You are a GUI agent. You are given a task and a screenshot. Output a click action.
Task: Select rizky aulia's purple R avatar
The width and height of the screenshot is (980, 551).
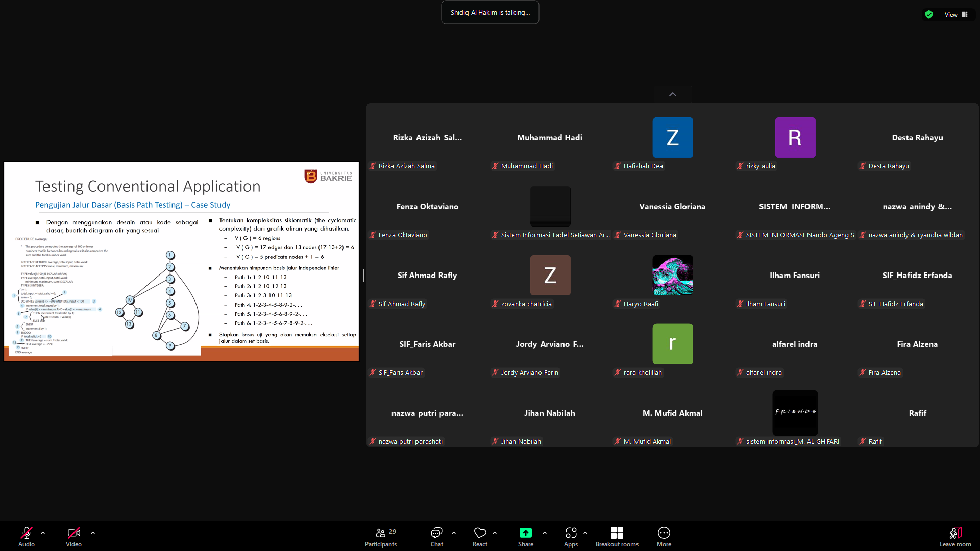coord(795,137)
